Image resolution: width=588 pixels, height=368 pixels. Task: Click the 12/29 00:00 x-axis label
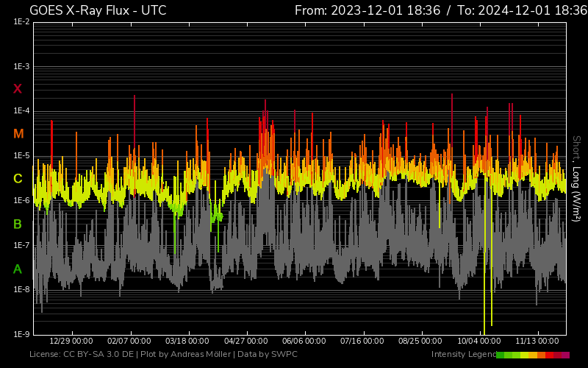[x=71, y=342]
